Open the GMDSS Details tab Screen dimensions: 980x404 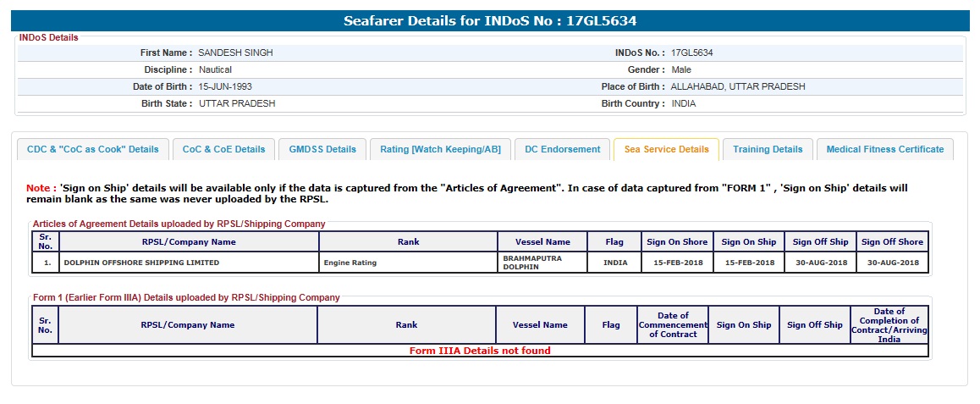pos(322,149)
